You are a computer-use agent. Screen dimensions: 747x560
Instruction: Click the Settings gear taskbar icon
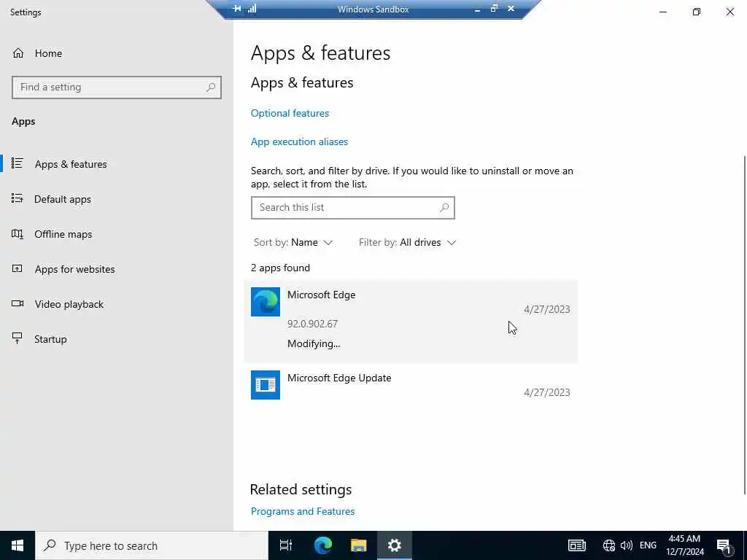click(x=395, y=545)
